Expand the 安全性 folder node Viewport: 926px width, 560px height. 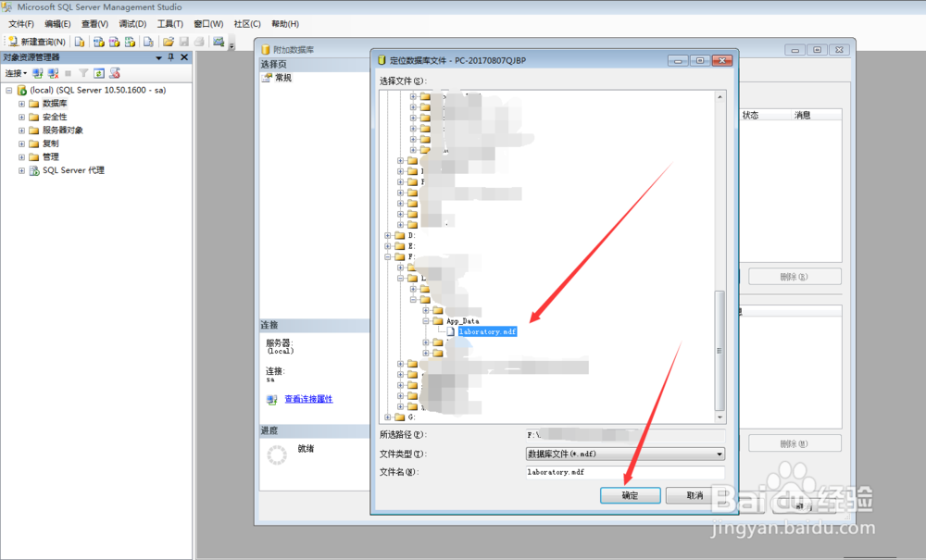(21, 117)
